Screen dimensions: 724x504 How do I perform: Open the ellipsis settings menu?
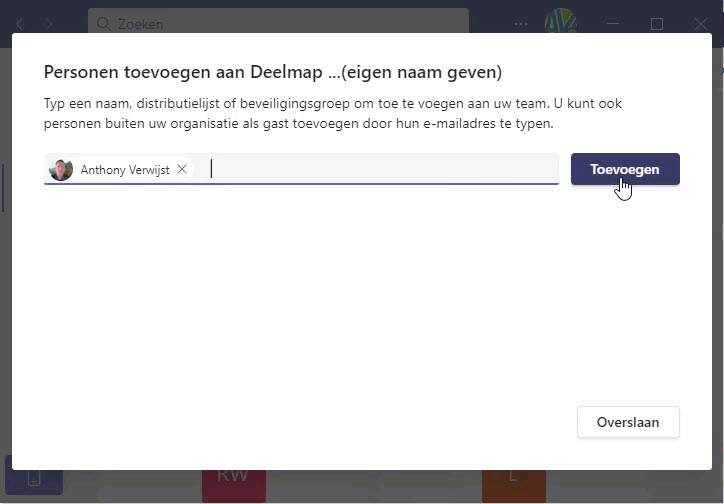(522, 23)
